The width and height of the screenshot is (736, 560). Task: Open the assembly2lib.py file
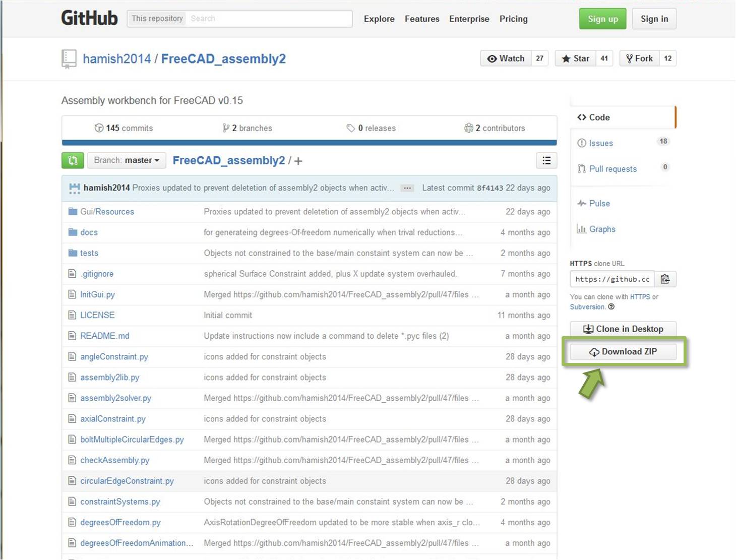pyautogui.click(x=109, y=377)
